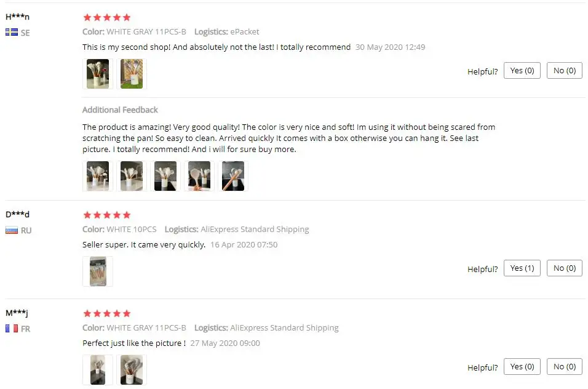Screen dimensions: 588x389
Task: Click the five-star rating on D***d's review
Action: coord(107,215)
